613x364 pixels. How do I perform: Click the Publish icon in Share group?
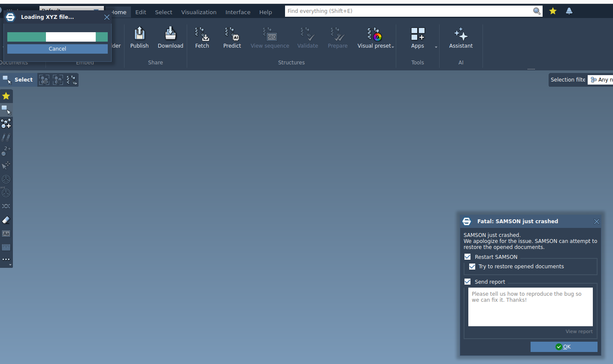[140, 33]
